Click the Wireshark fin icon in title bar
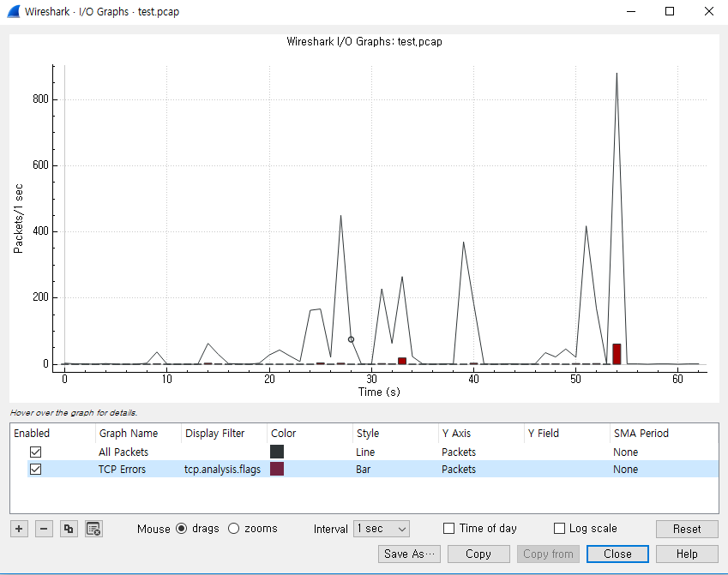 coord(14,12)
